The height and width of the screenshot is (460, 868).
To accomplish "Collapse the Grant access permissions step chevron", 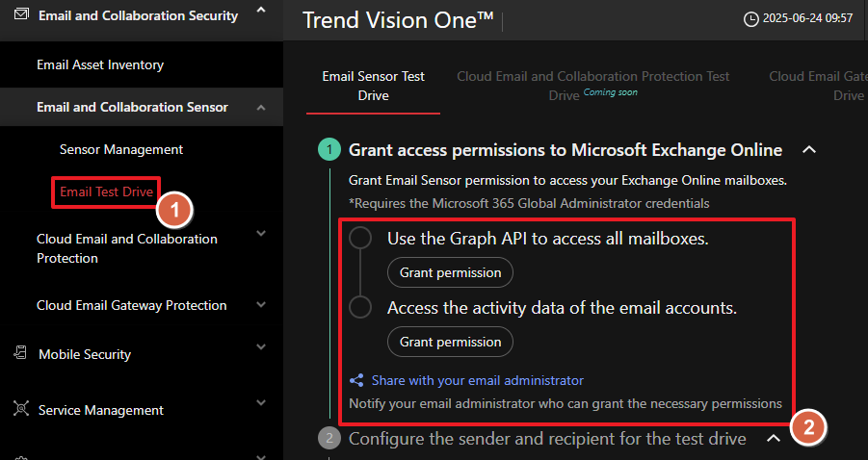I will 809,150.
